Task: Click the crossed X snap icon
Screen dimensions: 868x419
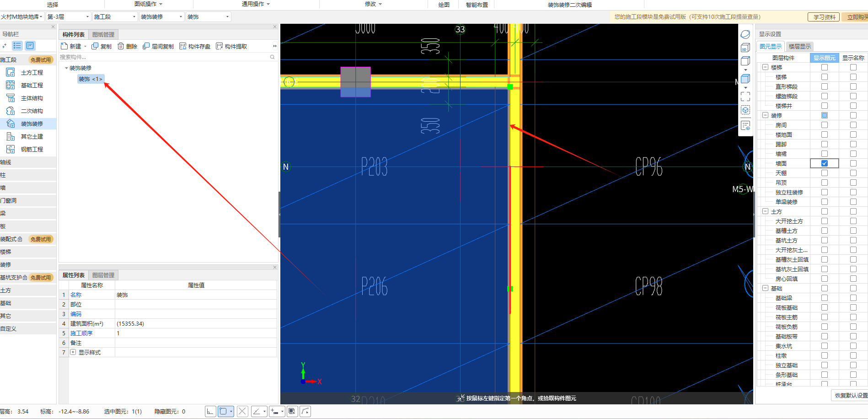Action: (x=242, y=411)
